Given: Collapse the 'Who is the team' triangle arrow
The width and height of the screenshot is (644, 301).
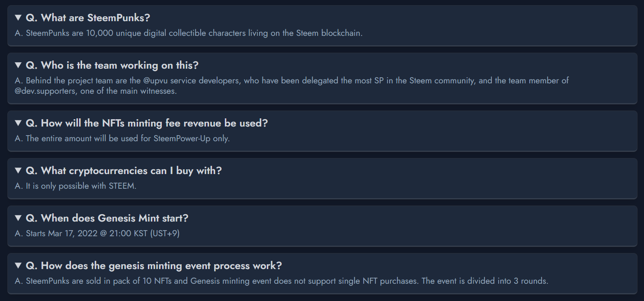Looking at the screenshot, I should [18, 65].
